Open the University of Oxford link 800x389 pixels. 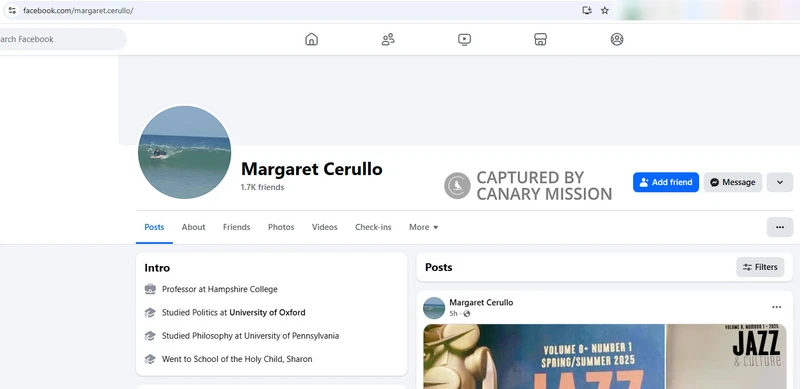click(x=267, y=312)
